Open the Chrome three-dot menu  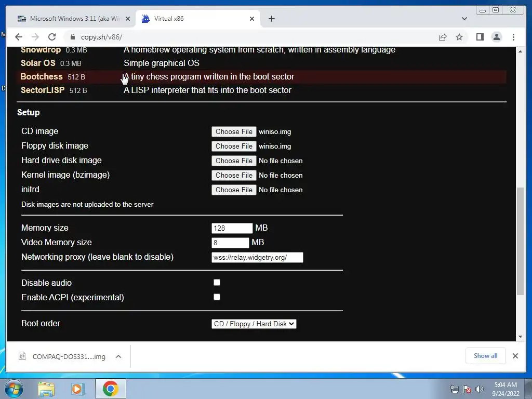[513, 37]
